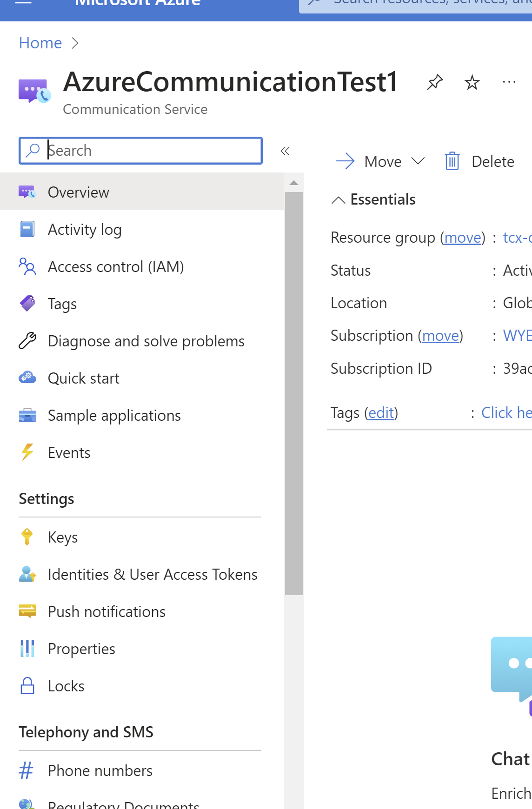Click the Identities user icon
The image size is (532, 809).
27,574
